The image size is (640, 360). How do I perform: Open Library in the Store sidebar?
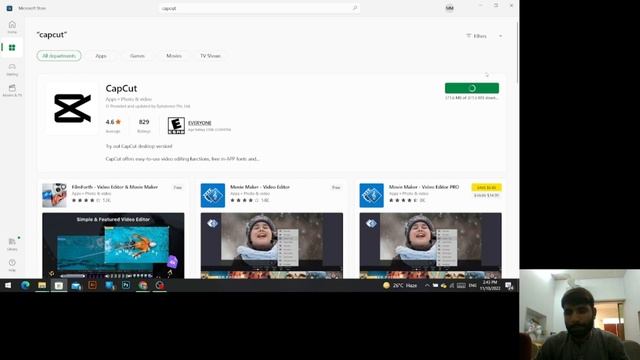[12, 244]
